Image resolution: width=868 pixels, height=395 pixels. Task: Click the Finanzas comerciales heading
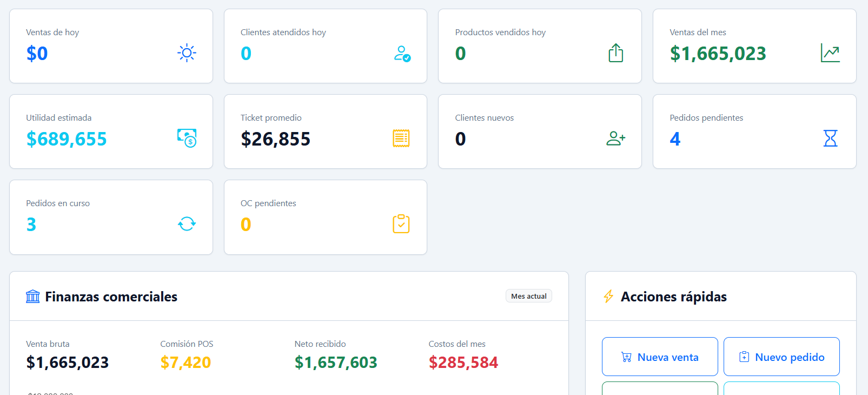(111, 297)
